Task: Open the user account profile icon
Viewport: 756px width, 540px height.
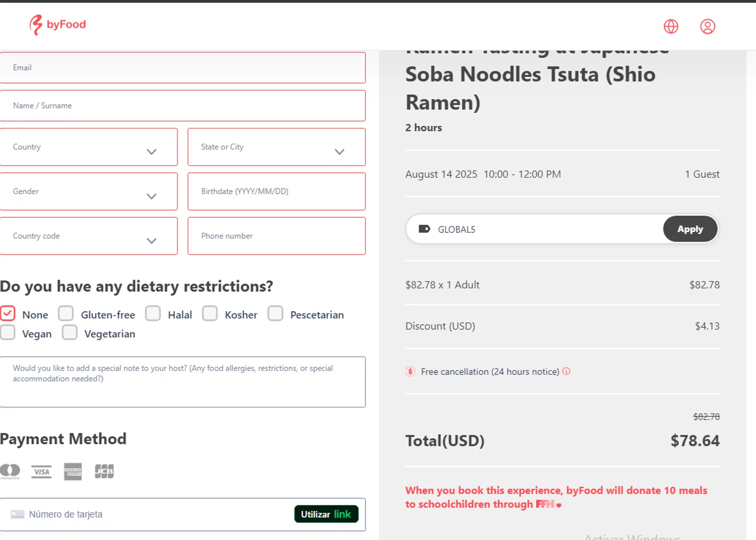Action: click(708, 26)
